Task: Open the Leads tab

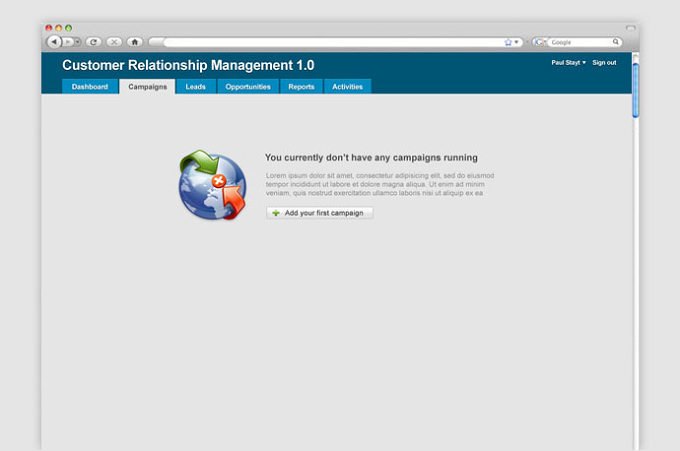Action: pyautogui.click(x=196, y=86)
